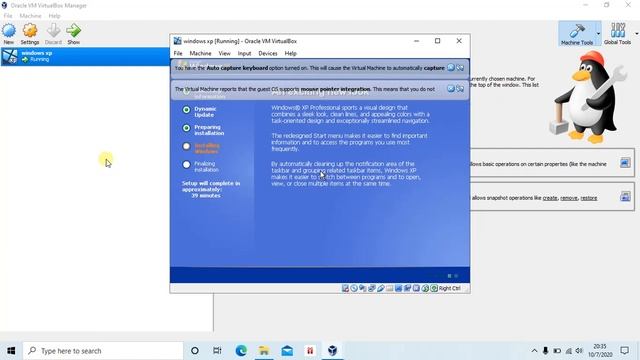Click the details tool icon beside basic operations text

tap(625, 163)
